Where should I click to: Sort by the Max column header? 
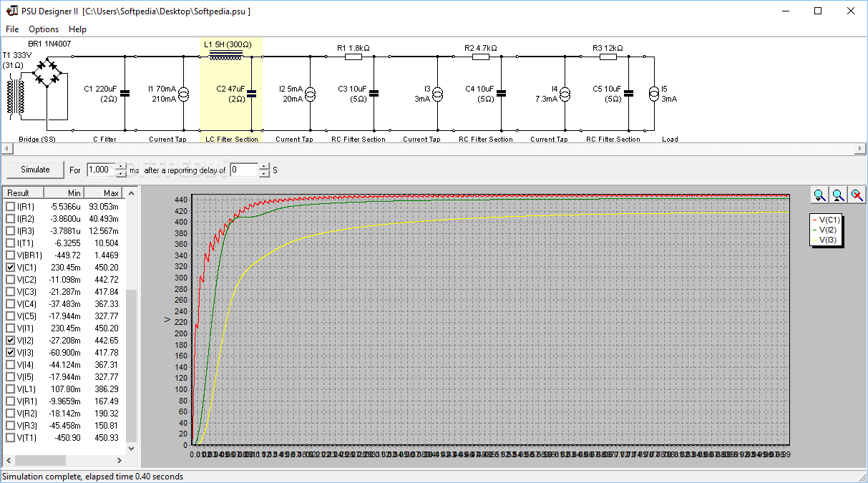(104, 192)
